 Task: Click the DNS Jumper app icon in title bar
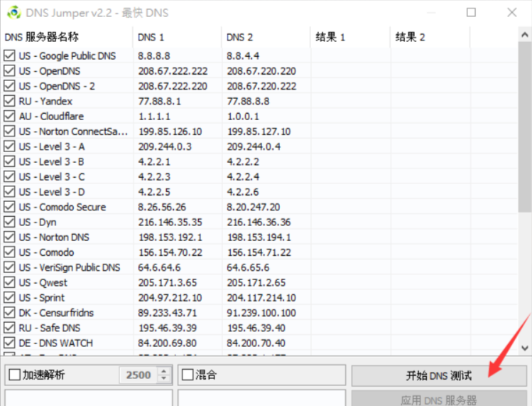(x=13, y=13)
